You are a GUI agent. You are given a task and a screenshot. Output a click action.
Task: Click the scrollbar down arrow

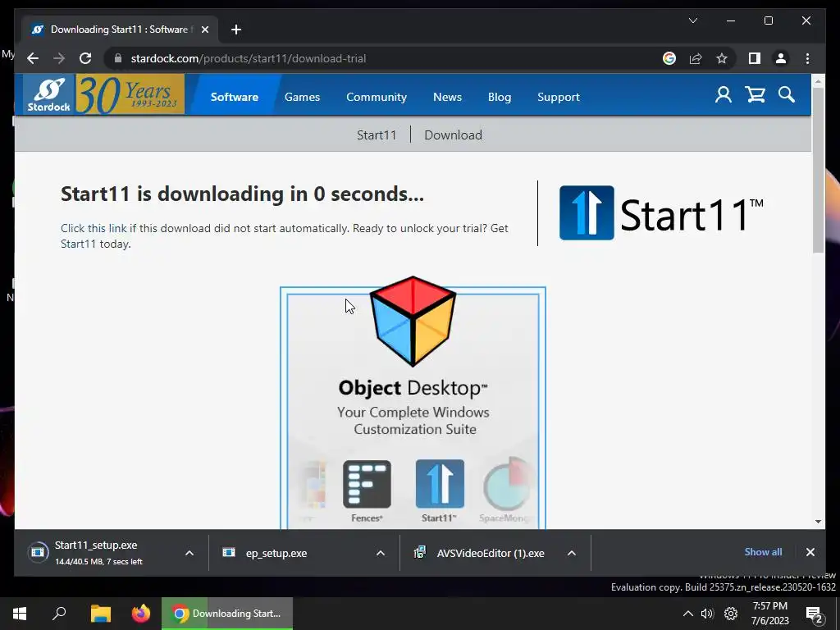(x=818, y=521)
